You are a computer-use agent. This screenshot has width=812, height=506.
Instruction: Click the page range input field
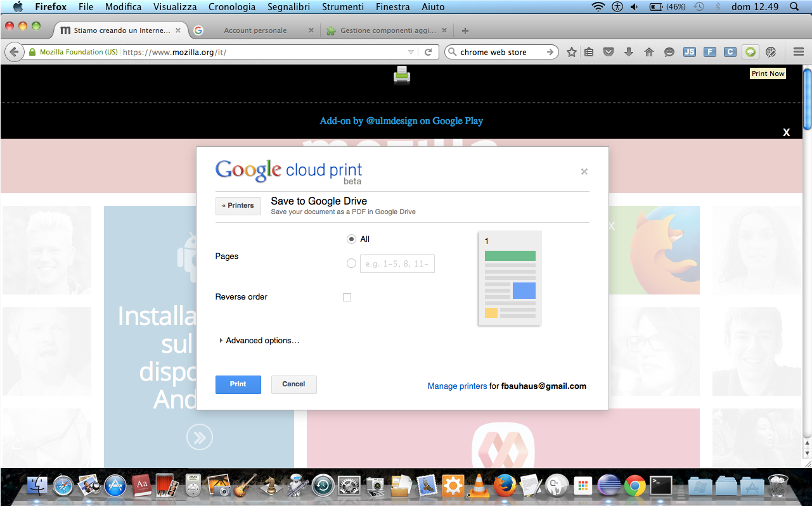397,263
